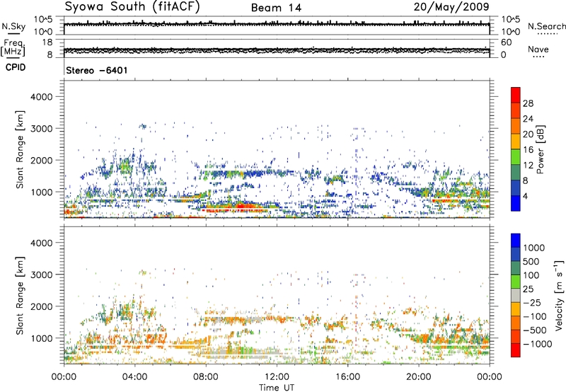The image size is (566, 392).
Task: Pick the bottom red Velocity colorbar segment
Action: pos(516,350)
